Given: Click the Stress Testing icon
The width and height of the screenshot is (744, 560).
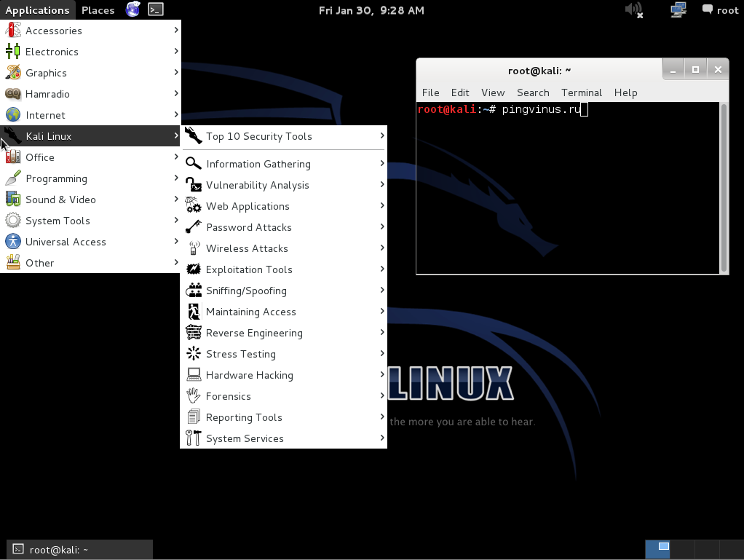Looking at the screenshot, I should (193, 354).
